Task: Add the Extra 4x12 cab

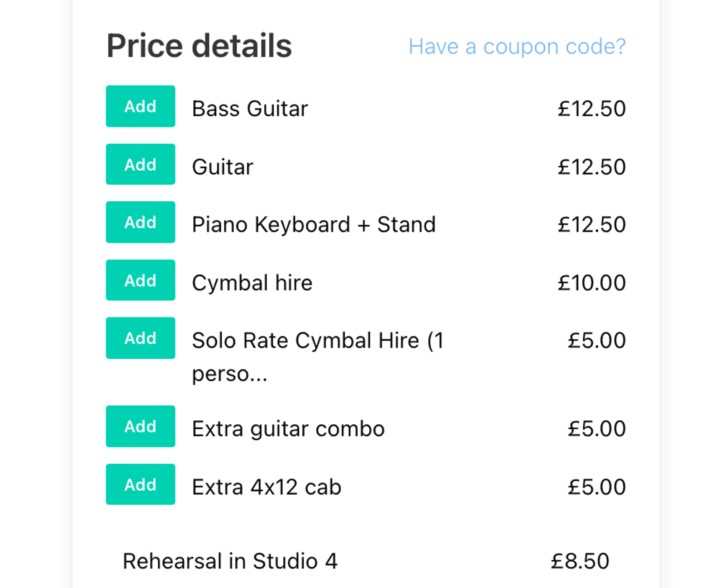Action: (140, 484)
